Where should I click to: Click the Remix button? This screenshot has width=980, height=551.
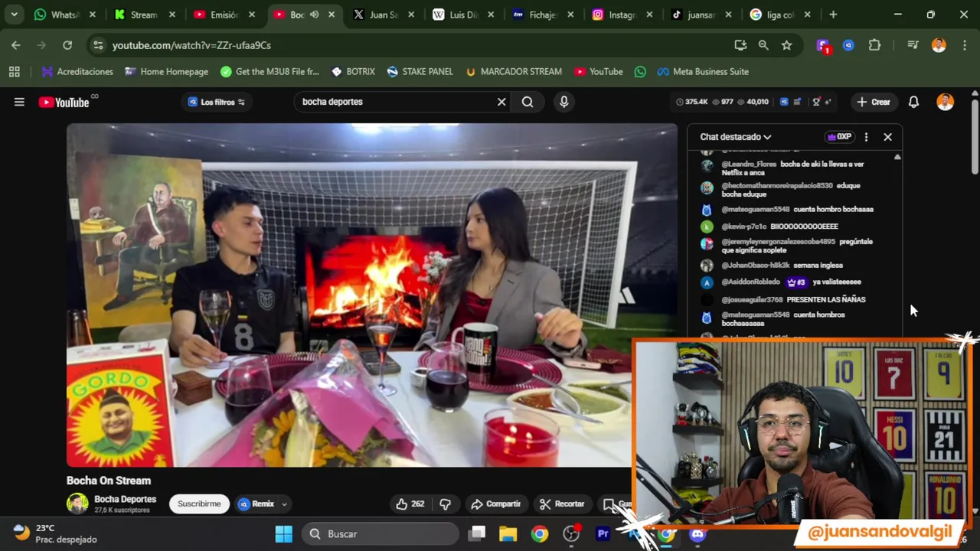tap(256, 504)
